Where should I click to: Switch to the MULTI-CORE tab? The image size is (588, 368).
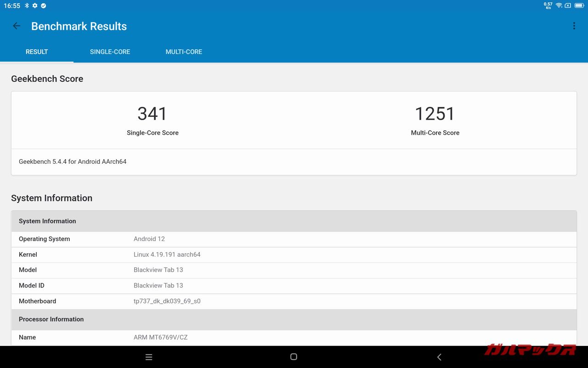click(x=184, y=52)
